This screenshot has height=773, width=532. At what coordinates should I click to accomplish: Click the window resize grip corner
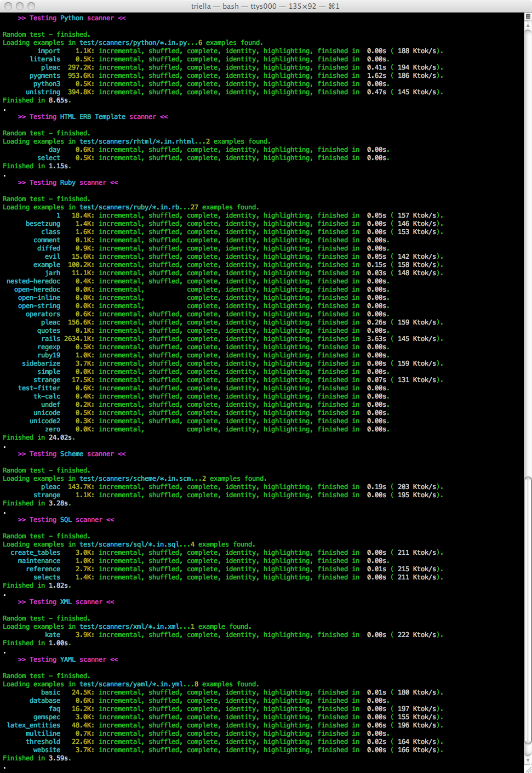tap(528, 769)
